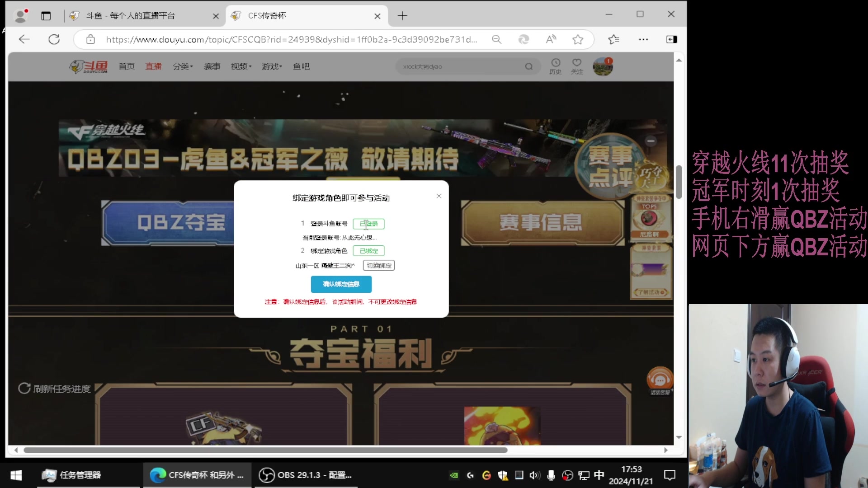The width and height of the screenshot is (868, 488).
Task: Open the 活动客服 chat icon
Action: point(660,381)
